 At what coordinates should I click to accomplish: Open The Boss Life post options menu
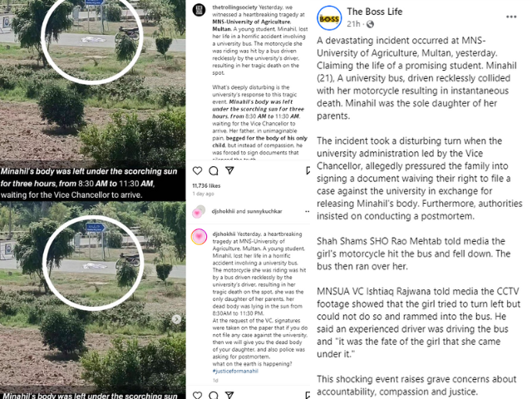pyautogui.click(x=511, y=17)
